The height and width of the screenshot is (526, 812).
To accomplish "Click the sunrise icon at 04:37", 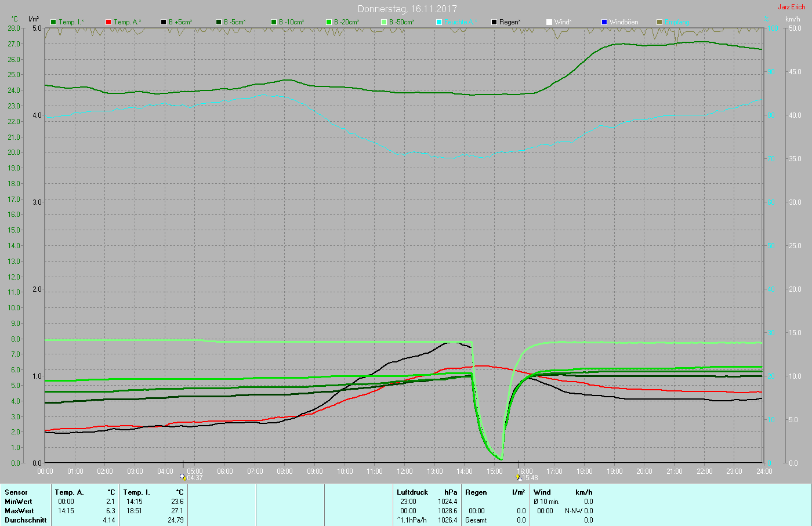I will coord(184,477).
